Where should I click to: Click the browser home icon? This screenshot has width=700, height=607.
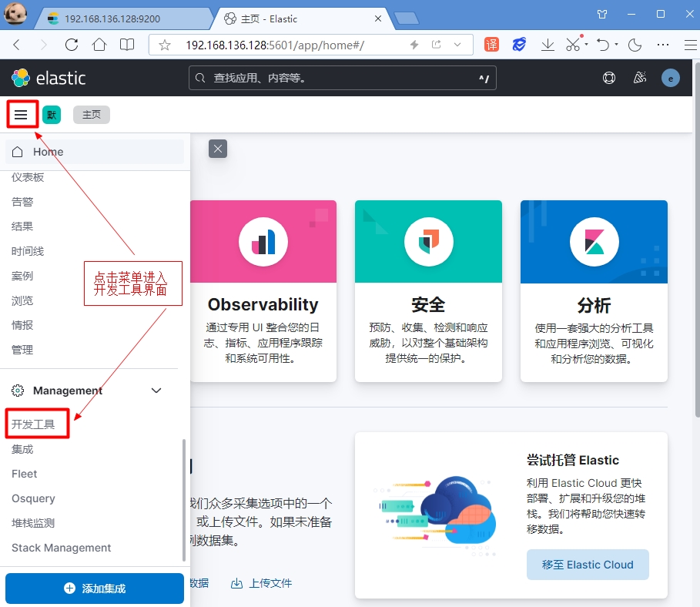coord(99,45)
